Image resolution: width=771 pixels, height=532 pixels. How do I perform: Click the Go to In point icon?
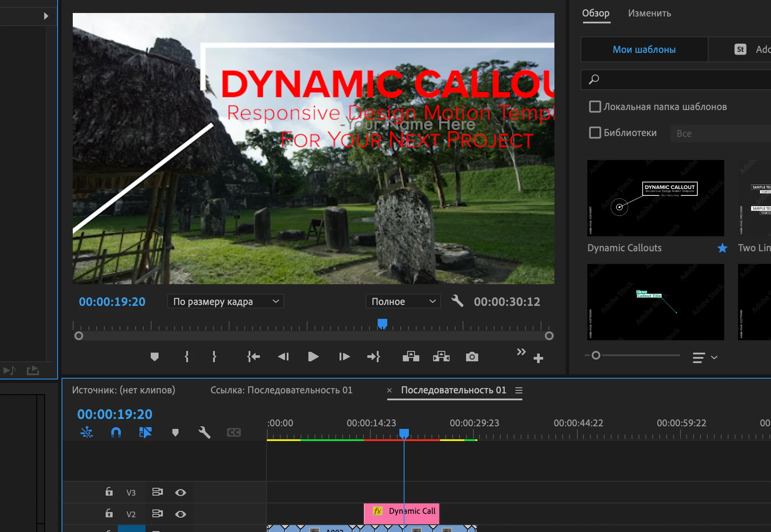tap(253, 357)
